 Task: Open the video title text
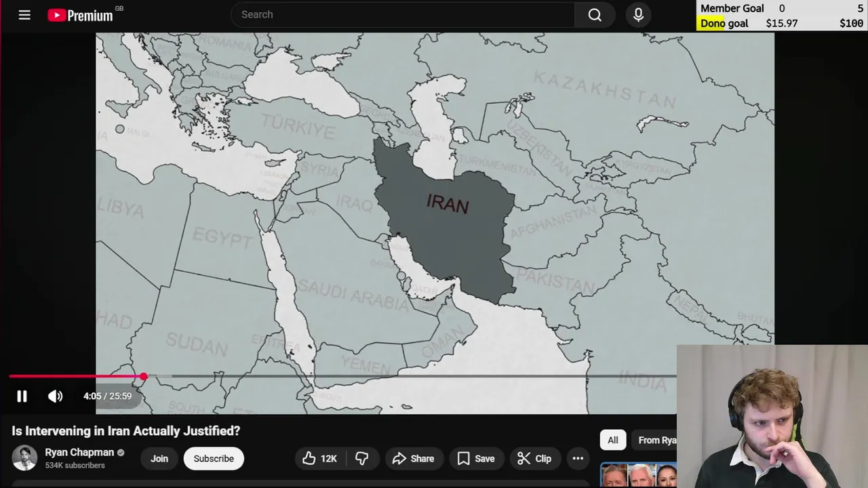(125, 431)
